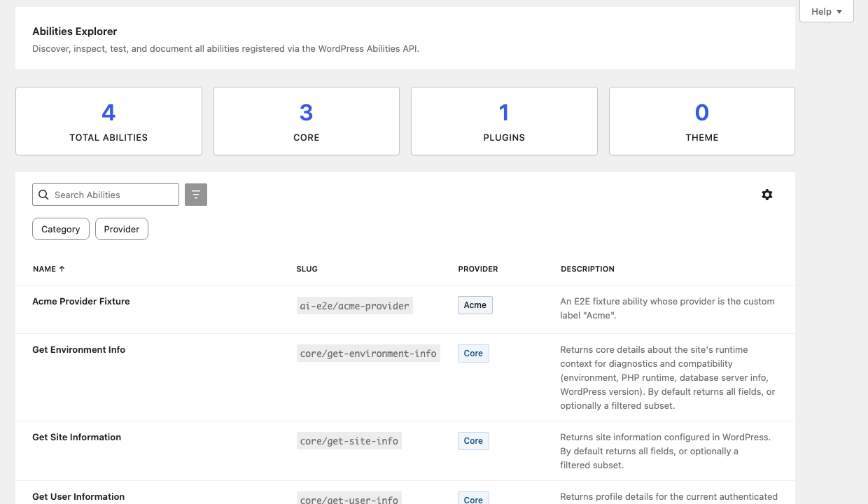Open the Acme Provider Fixture ability
Image resolution: width=868 pixels, height=504 pixels.
81,301
